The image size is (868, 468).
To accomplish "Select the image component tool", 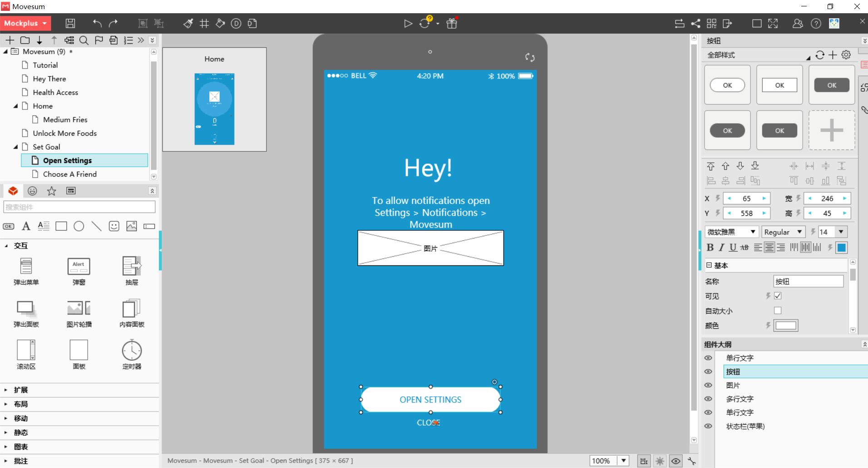I will point(132,226).
